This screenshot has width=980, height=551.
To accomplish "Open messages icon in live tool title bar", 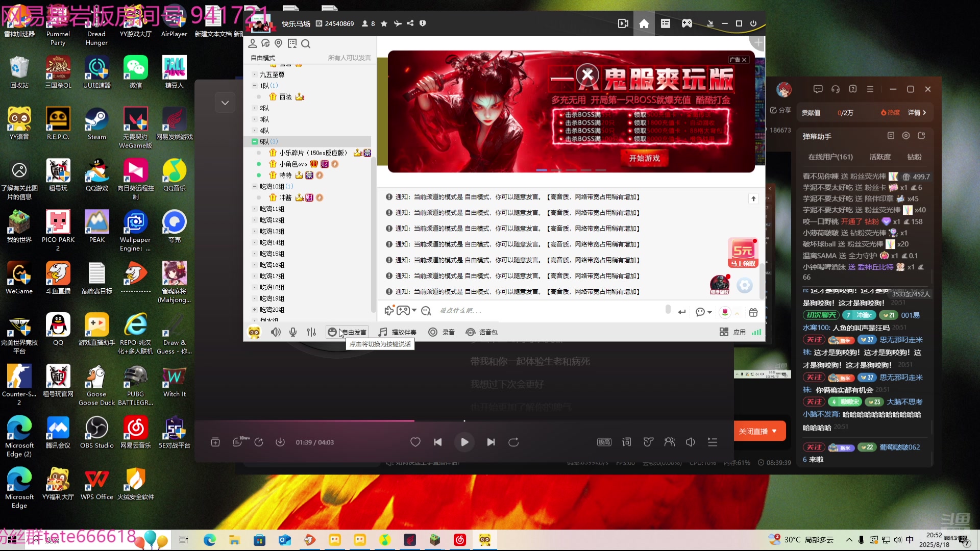I will 818,89.
